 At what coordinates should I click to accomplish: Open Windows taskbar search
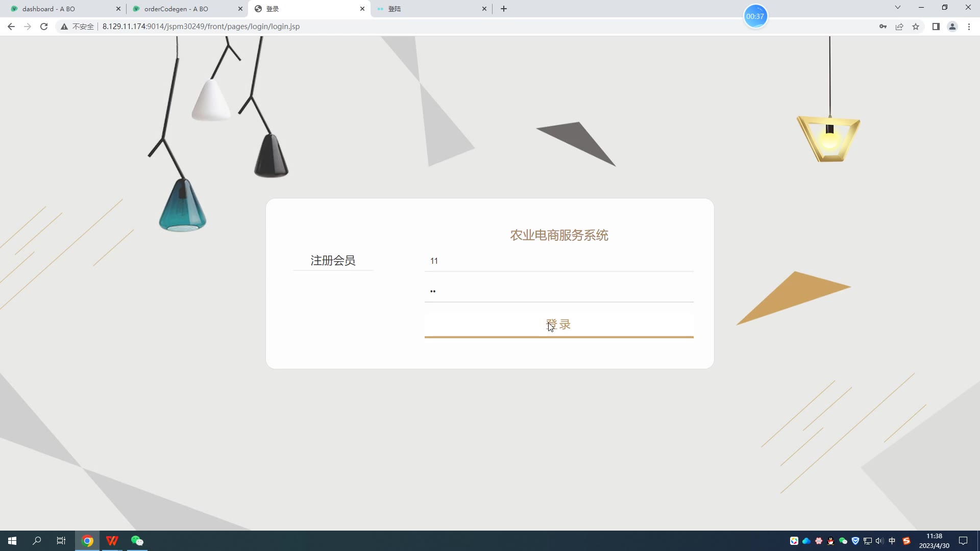click(x=37, y=541)
